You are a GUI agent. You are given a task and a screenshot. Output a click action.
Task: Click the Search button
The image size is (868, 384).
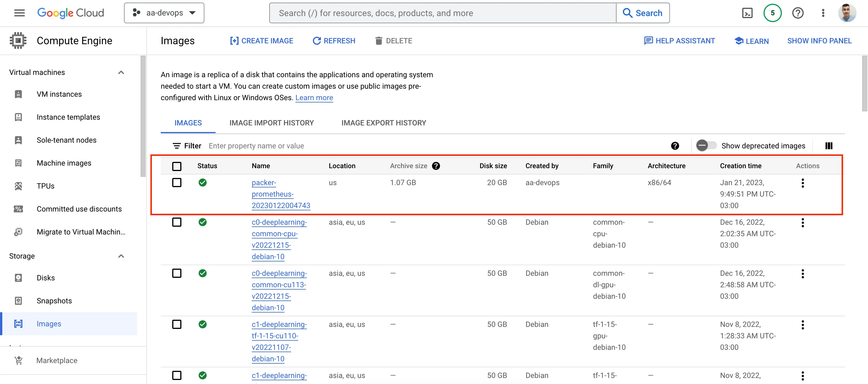click(643, 13)
